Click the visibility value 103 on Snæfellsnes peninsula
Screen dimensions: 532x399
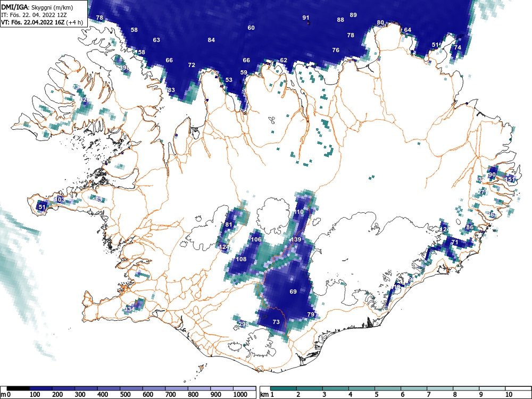60,199
